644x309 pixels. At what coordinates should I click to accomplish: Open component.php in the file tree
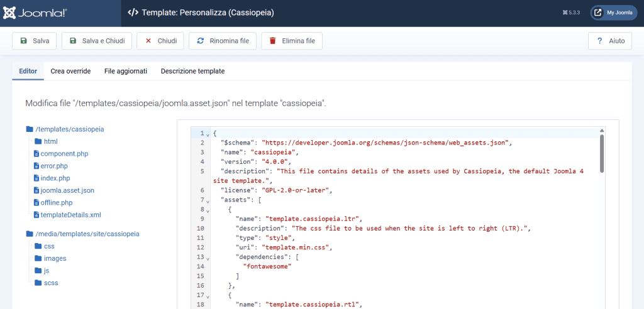(x=65, y=154)
